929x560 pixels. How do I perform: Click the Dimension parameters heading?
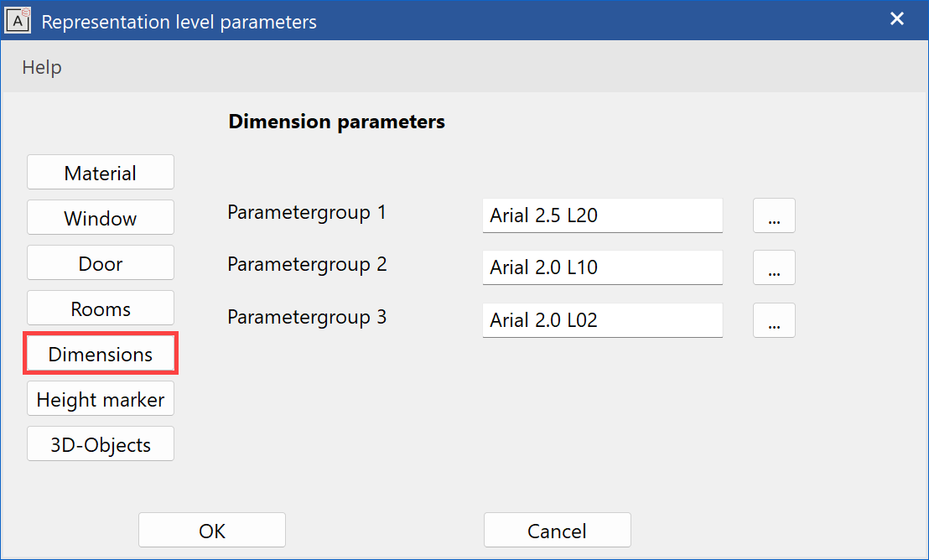(336, 122)
